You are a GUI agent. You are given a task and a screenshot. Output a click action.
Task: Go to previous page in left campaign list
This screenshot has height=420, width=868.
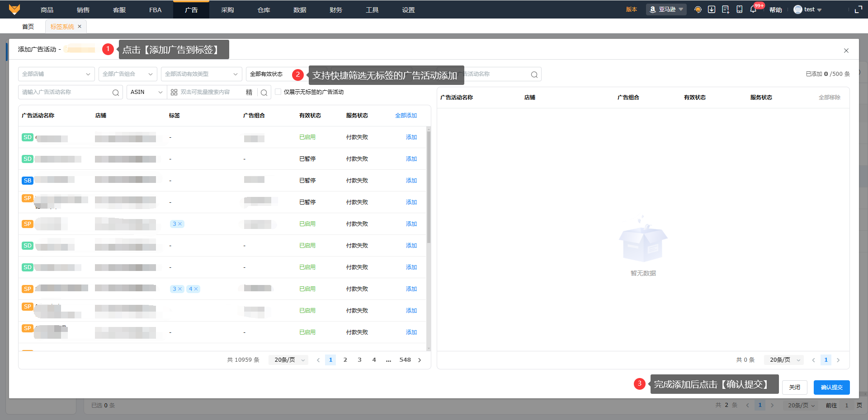pos(318,360)
